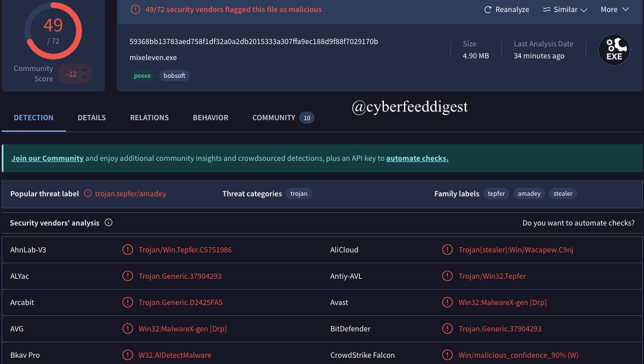Click the malicious alert icon in banner
The width and height of the screenshot is (644, 364).
point(135,9)
